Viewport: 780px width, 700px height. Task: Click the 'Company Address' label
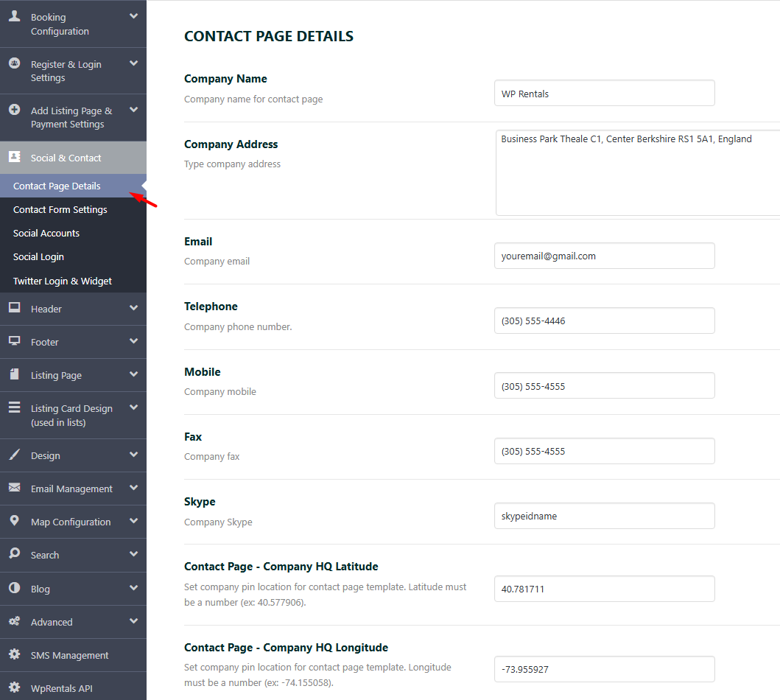(x=231, y=144)
